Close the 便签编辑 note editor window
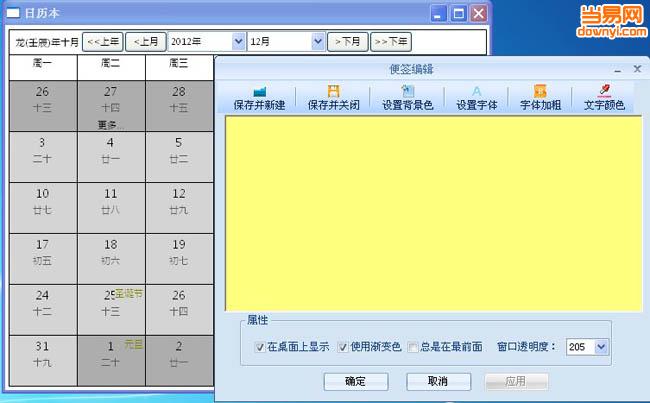Image resolution: width=650 pixels, height=403 pixels. (638, 69)
